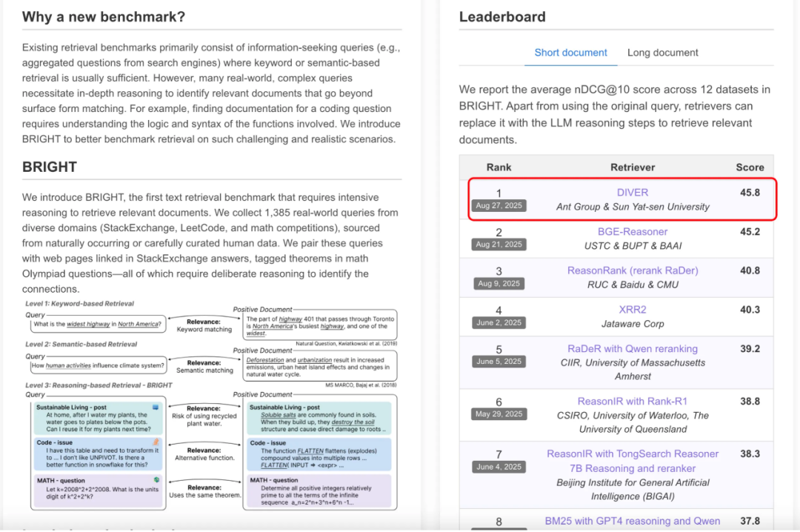Viewport: 800px width, 532px height.
Task: Click the Rank column header
Action: point(499,167)
